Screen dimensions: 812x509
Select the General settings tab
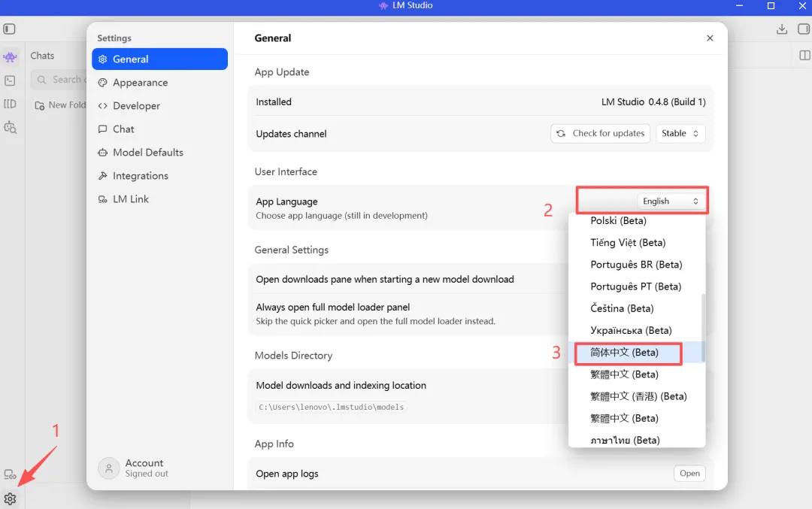[159, 59]
